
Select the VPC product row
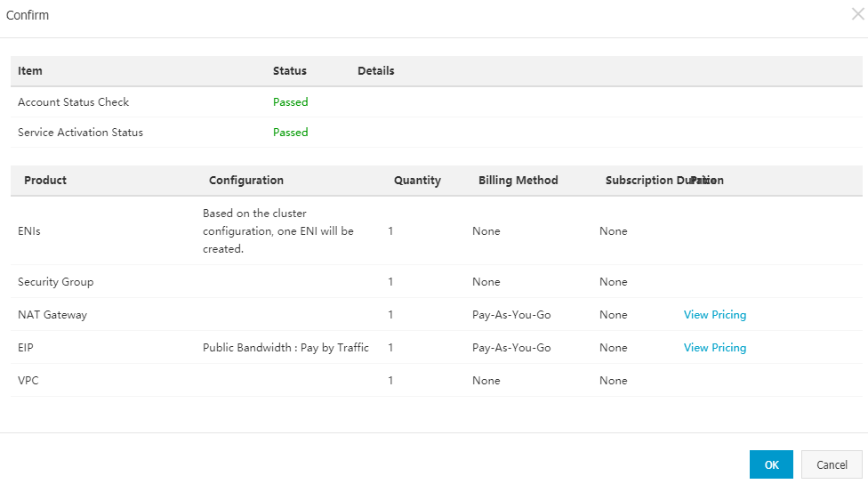pyautogui.click(x=28, y=381)
